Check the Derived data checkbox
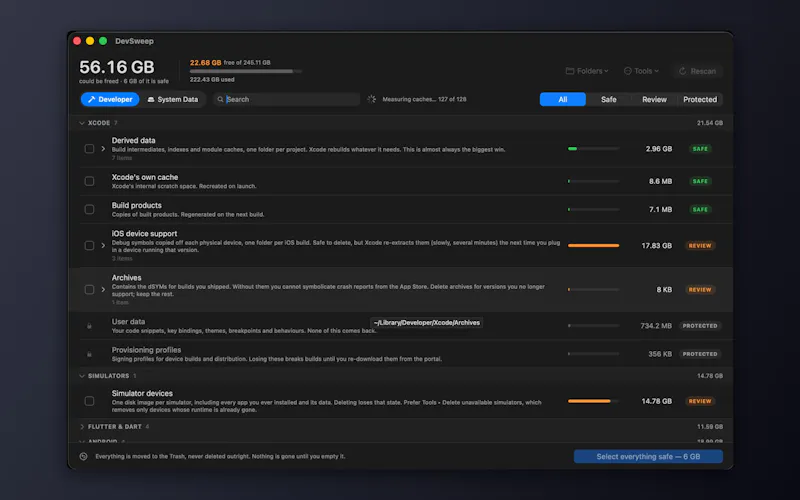The height and width of the screenshot is (500, 800). (89, 148)
